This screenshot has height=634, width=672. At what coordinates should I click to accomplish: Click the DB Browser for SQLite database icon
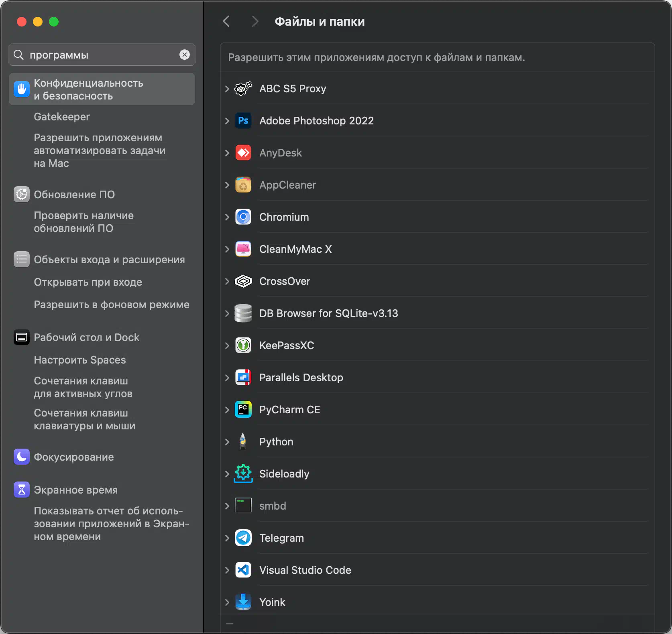coord(243,313)
